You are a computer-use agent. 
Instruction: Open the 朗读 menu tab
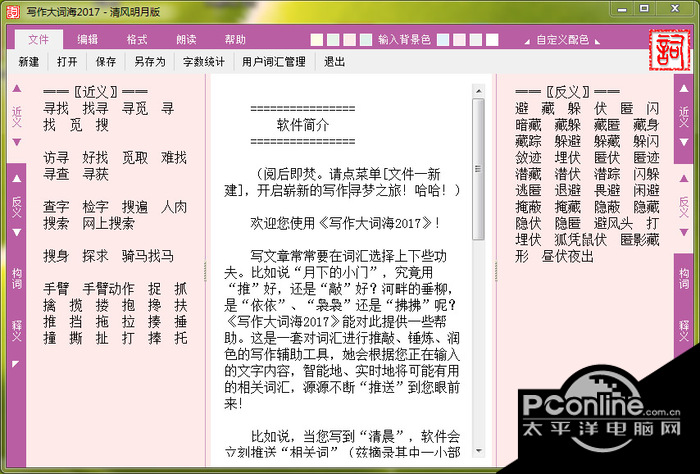click(x=186, y=39)
